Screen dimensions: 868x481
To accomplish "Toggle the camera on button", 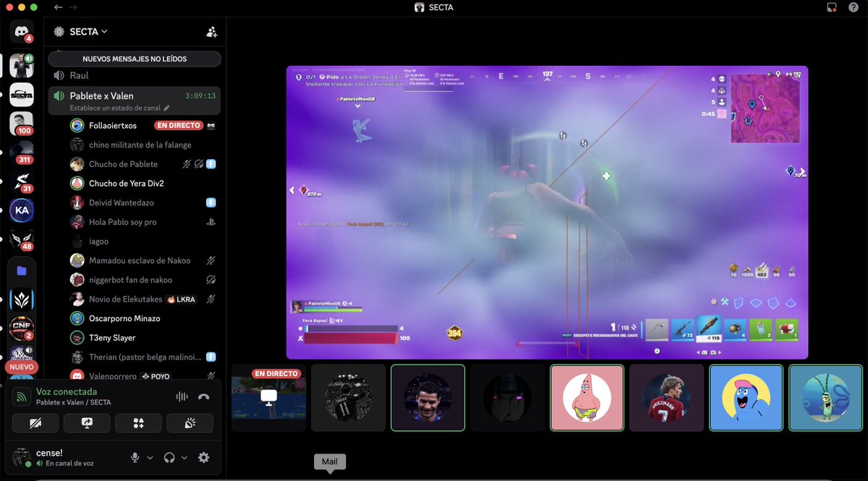I will click(35, 424).
